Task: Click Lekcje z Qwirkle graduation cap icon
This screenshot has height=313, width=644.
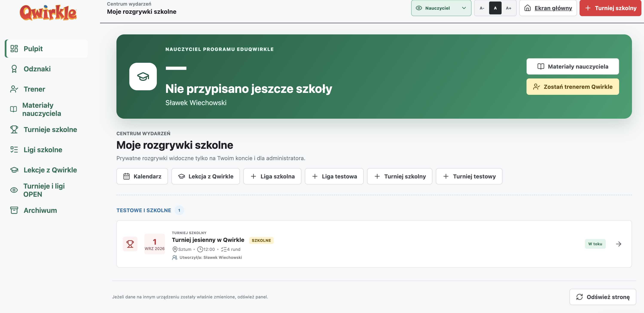Action: [14, 170]
